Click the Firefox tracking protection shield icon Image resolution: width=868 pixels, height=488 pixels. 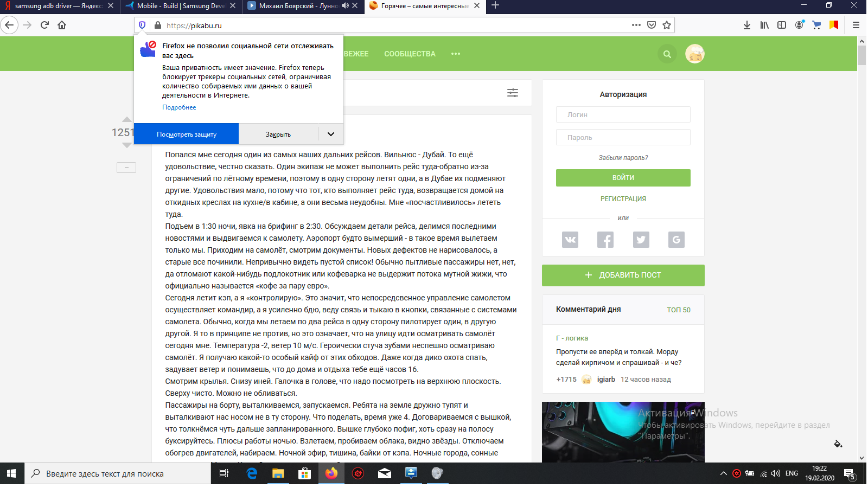142,25
